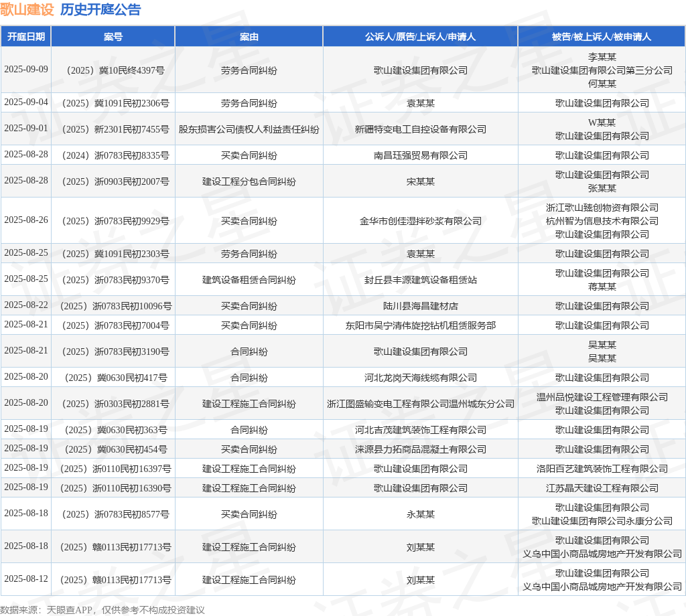This screenshot has width=686, height=616.
Task: Select defendant 浙江歌山臻创物资有限公司
Action: 602,208
